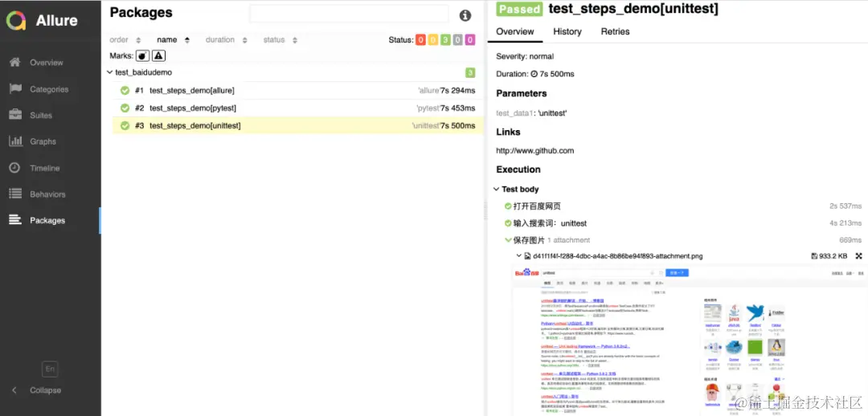Viewport: 868px width, 416px height.
Task: Click the info icon beside search field
Action: tap(465, 15)
